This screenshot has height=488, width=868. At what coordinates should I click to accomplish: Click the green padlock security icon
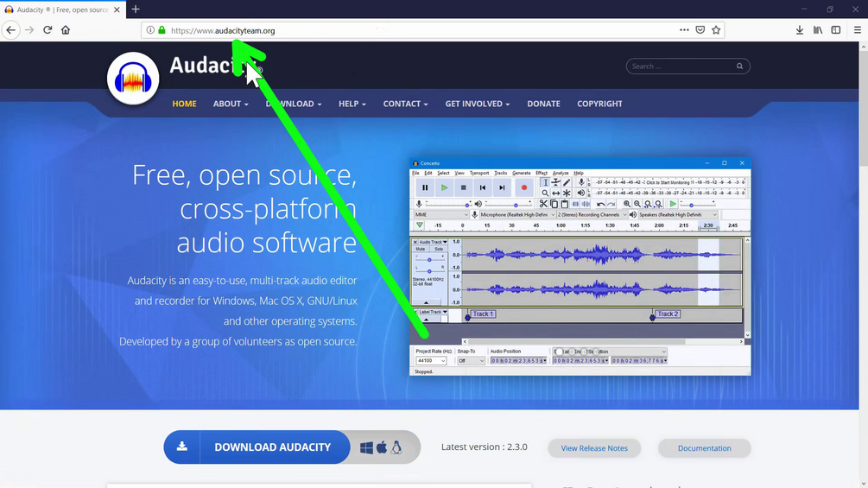click(162, 30)
